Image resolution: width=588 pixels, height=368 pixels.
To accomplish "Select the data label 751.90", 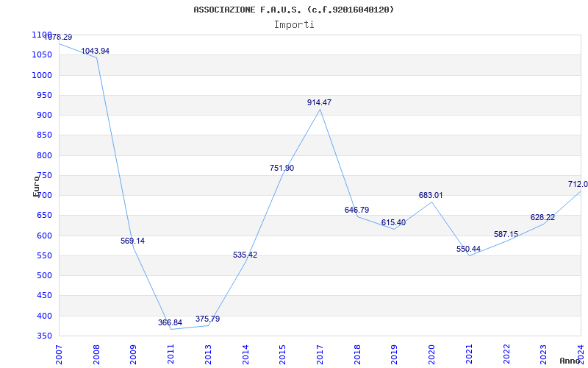I will 282,169.
